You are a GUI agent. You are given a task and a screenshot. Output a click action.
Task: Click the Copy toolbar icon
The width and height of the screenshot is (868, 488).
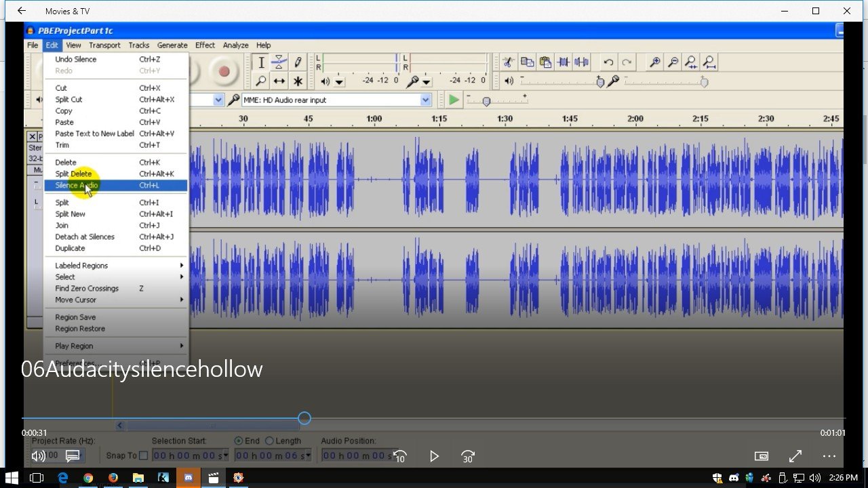[527, 62]
